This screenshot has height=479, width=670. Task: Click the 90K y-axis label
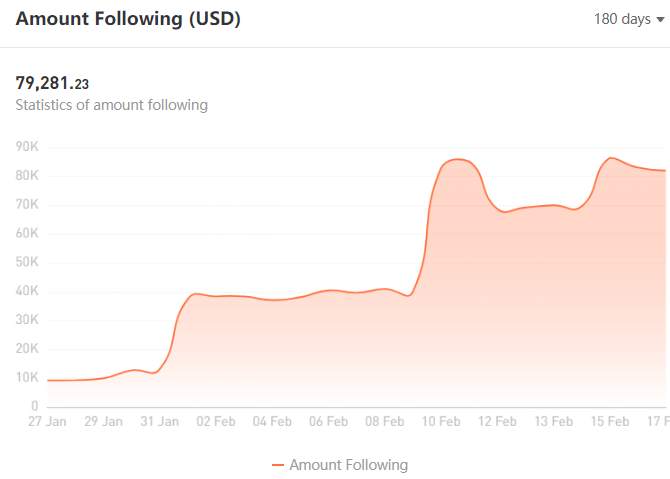(x=27, y=147)
